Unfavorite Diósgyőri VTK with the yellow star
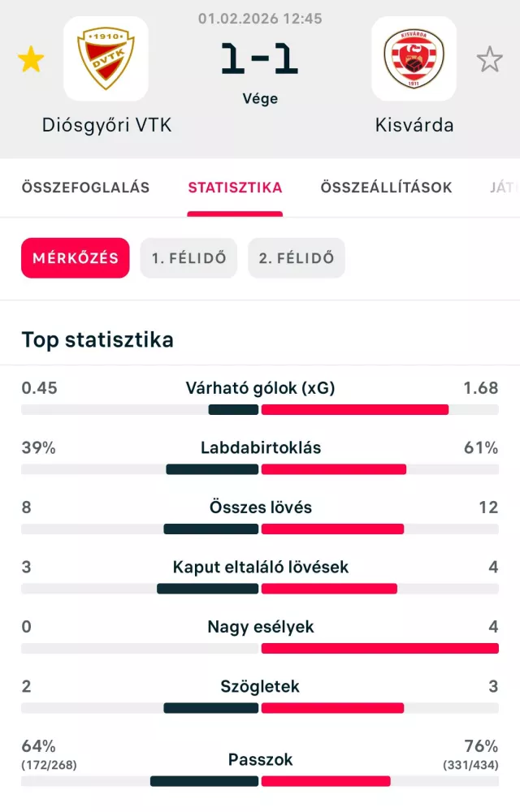Image resolution: width=520 pixels, height=812 pixels. coord(31,59)
